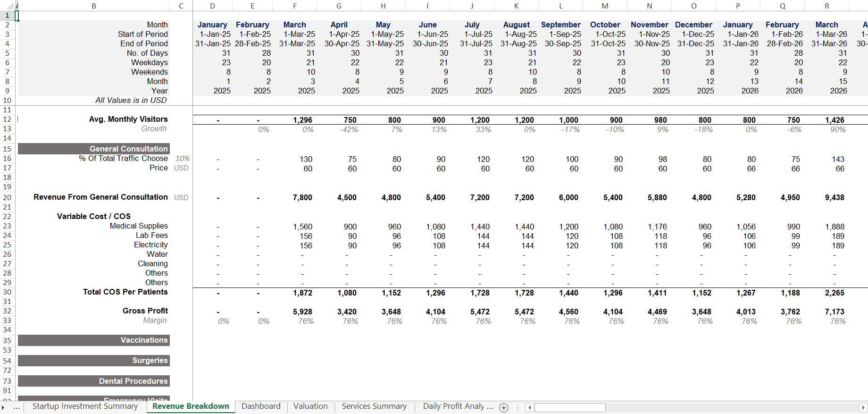Image resolution: width=868 pixels, height=414 pixels.
Task: Click the Margin label in row 33
Action: pyautogui.click(x=155, y=321)
